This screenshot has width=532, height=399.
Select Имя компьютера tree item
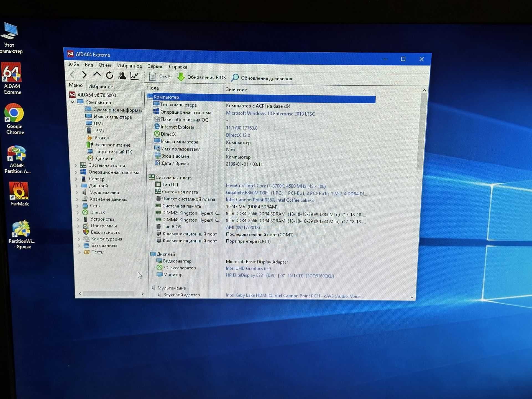pos(109,117)
